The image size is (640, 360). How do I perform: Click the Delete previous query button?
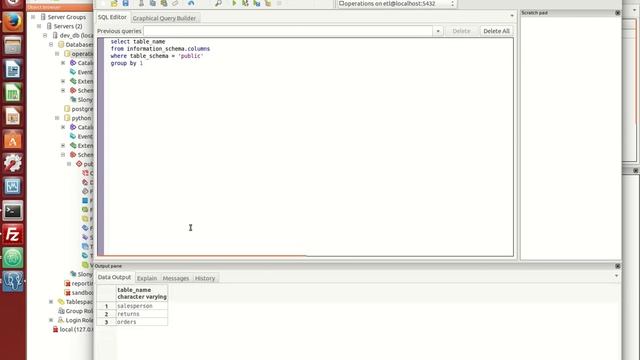pyautogui.click(x=461, y=31)
